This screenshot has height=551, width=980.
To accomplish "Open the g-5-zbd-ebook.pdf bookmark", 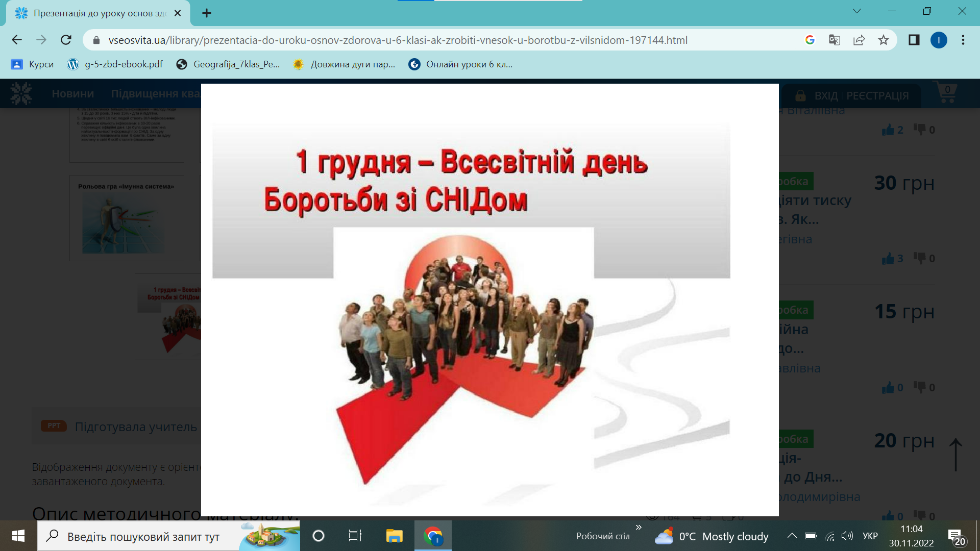I will [x=115, y=64].
